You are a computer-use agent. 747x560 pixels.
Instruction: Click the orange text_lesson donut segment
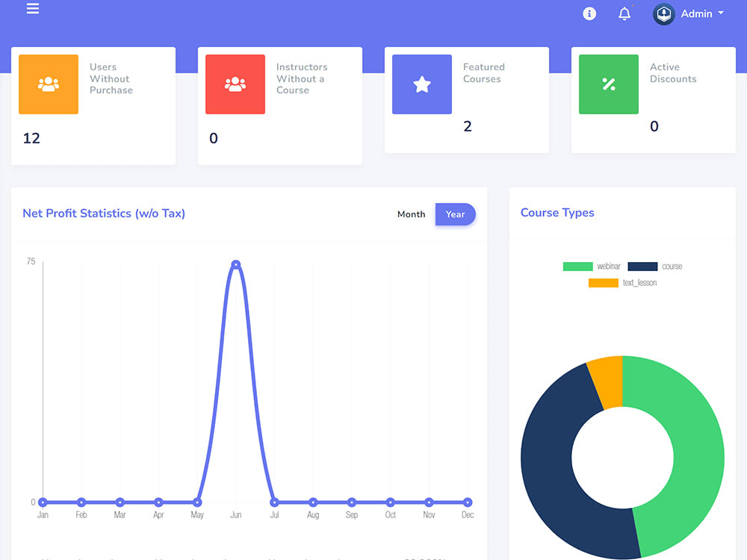[x=607, y=382]
